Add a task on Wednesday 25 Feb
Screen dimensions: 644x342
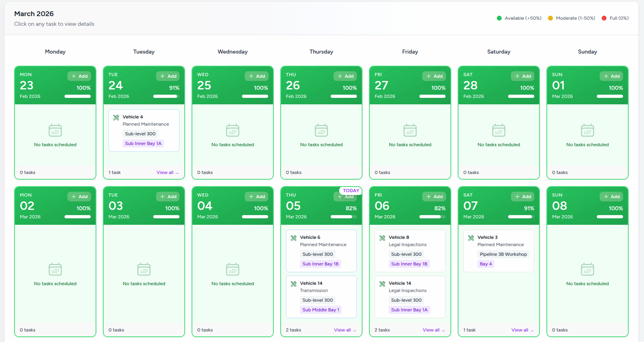(x=257, y=76)
